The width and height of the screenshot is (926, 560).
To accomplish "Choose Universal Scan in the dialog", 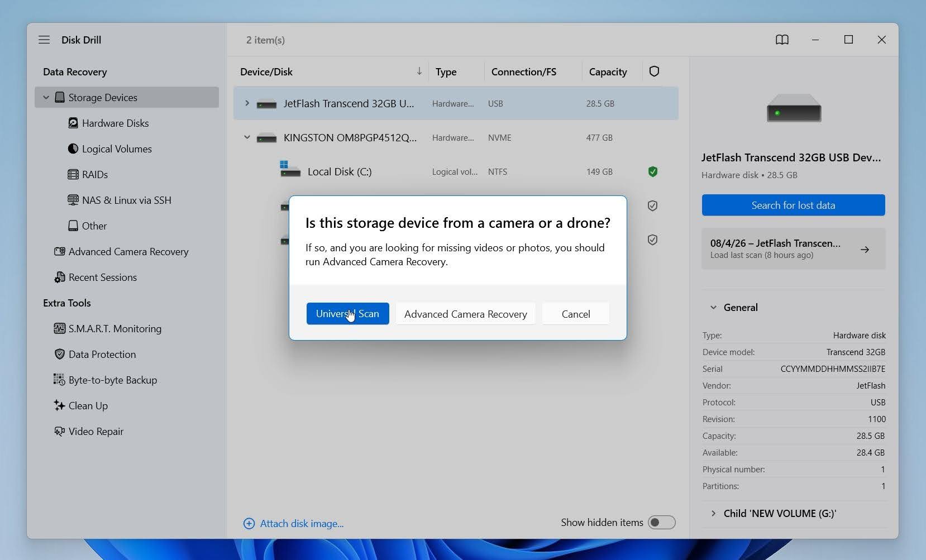I will pyautogui.click(x=347, y=314).
